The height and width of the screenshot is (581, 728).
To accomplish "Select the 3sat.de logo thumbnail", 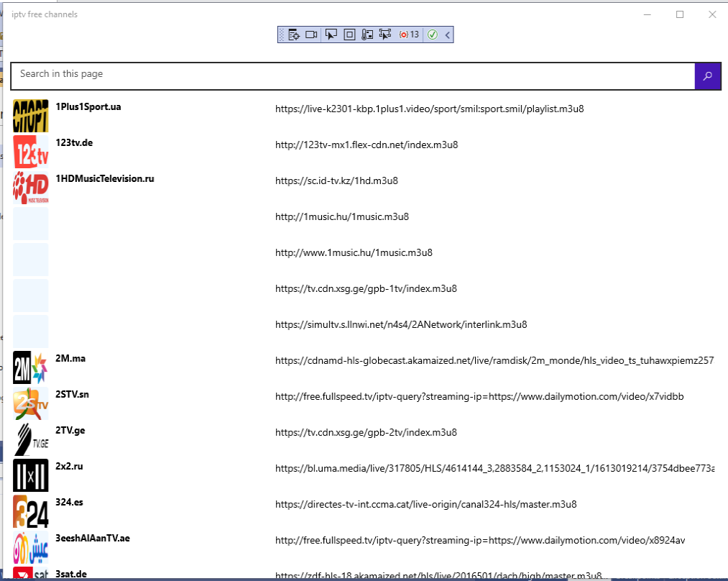I will (30, 574).
